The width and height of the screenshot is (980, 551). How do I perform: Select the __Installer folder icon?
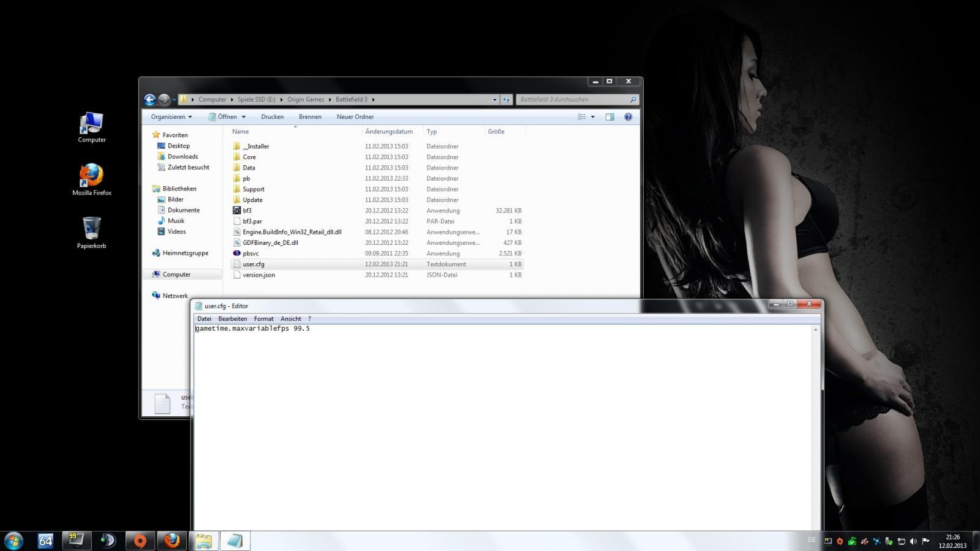point(236,146)
